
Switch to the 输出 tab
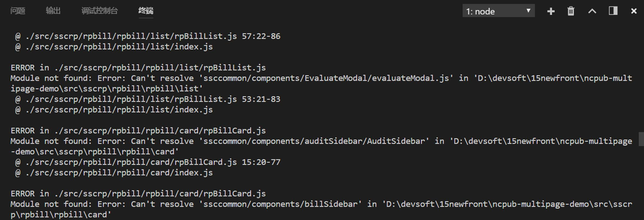point(53,11)
